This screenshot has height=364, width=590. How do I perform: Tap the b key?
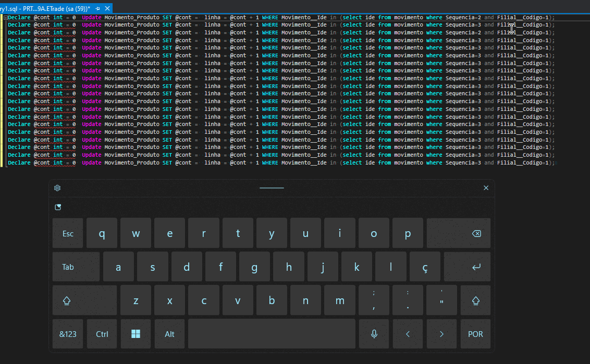tap(272, 300)
